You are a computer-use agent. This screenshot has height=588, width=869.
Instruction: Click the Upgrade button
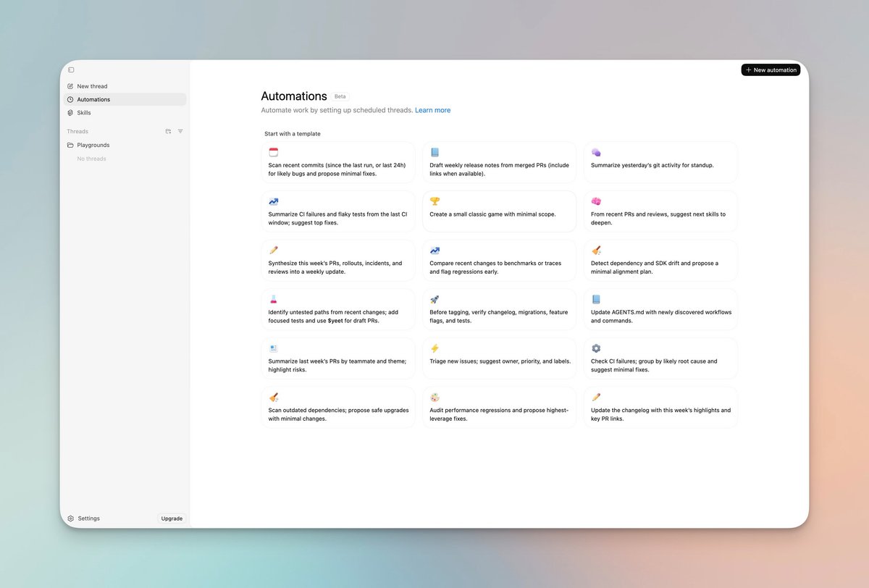click(171, 518)
